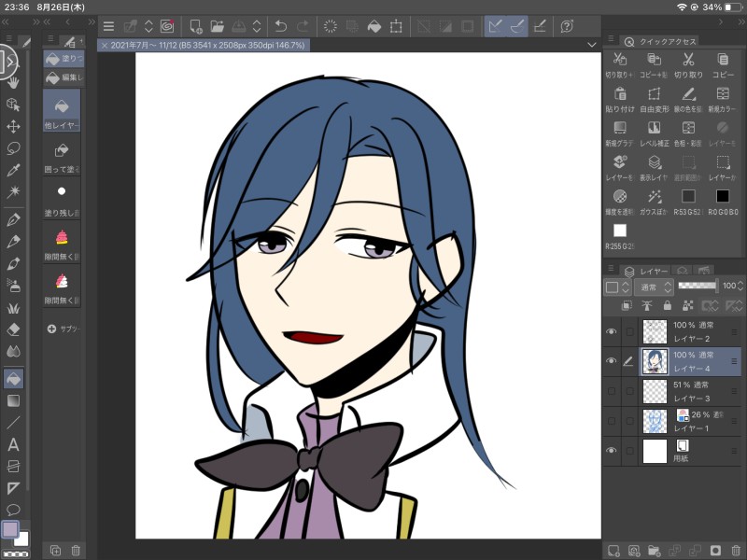Tick the checkbox beside レイヤー 2

click(x=629, y=331)
